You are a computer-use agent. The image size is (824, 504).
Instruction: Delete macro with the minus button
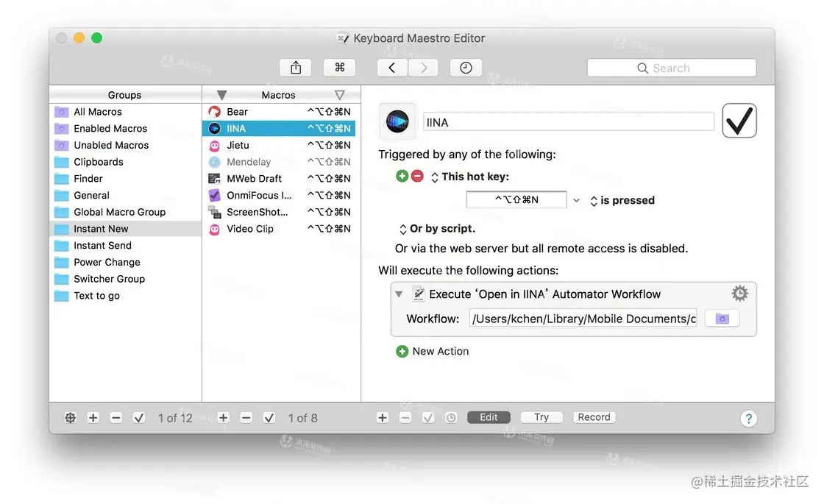pyautogui.click(x=246, y=418)
